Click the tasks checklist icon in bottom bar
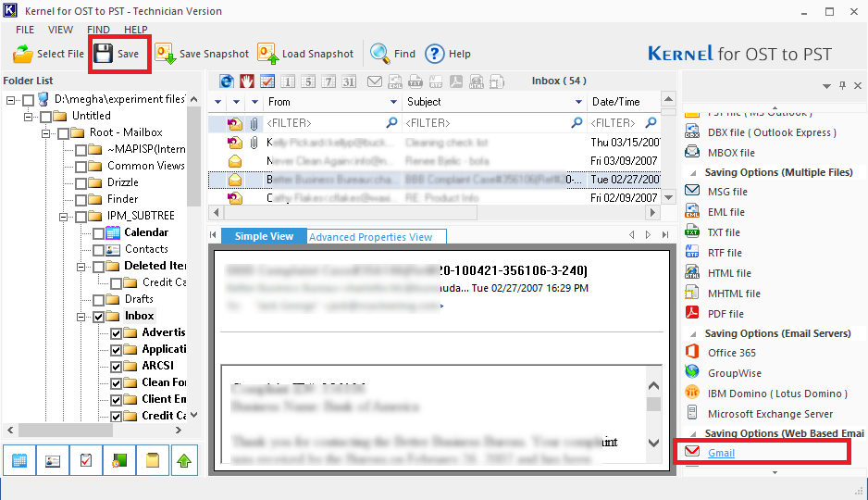 tap(86, 460)
